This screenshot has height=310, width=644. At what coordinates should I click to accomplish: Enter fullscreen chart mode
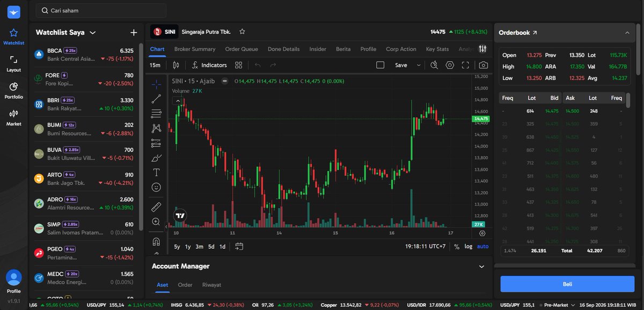465,65
